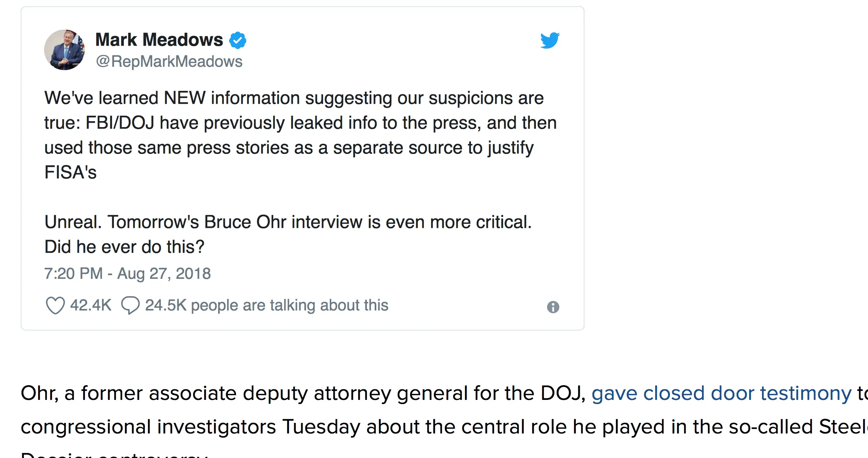Like the tweet with the heart icon
Screen dimensions: 868x458
coord(55,305)
